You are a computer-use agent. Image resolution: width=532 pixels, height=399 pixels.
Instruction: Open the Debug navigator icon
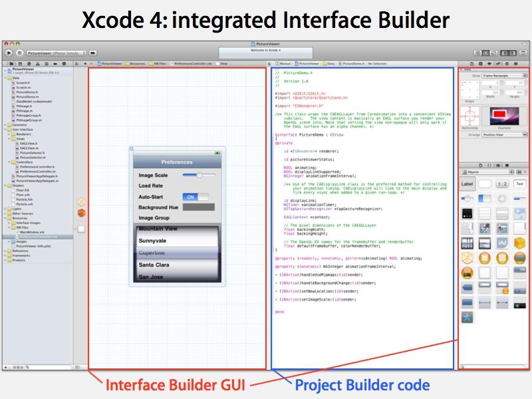[47, 64]
